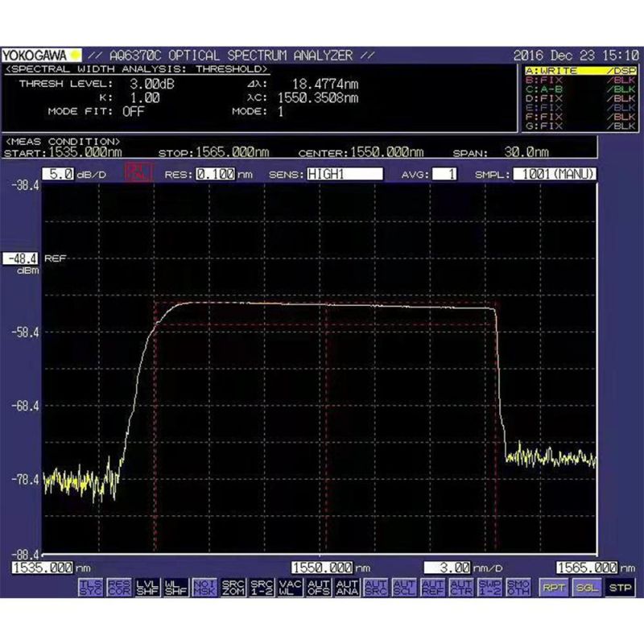The image size is (644, 644).
Task: Click the date 2016 Dec 23 15:10
Action: point(576,55)
